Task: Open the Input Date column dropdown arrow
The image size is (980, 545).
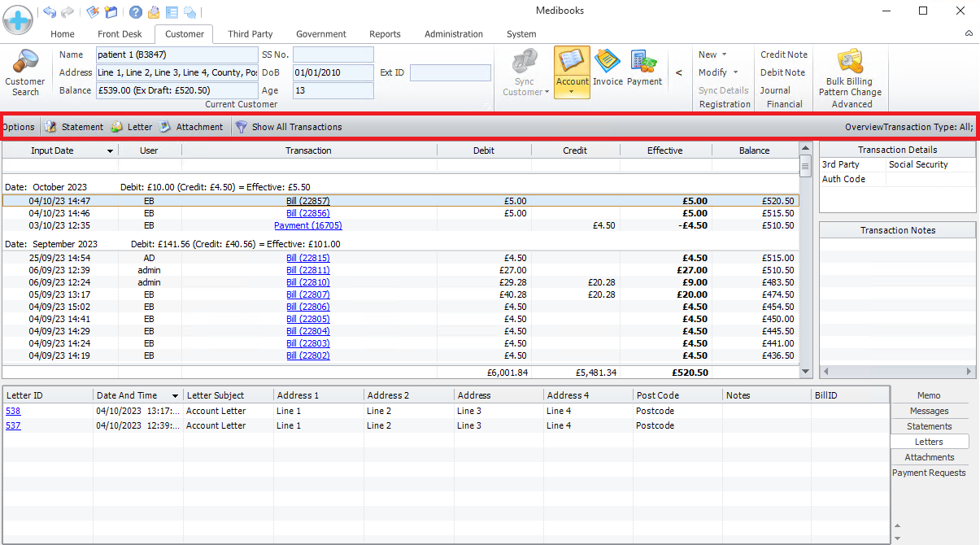Action: pyautogui.click(x=110, y=151)
